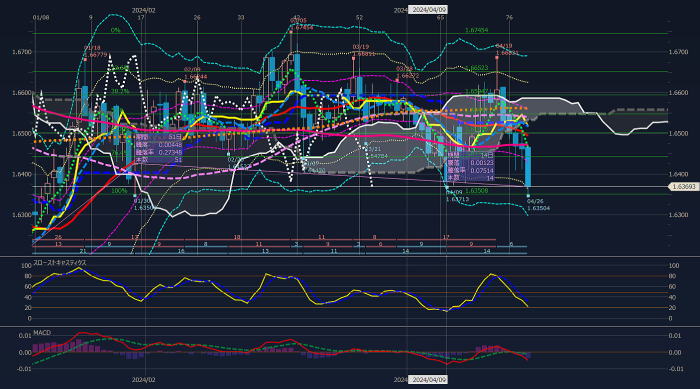This screenshot has width=700, height=389.
Task: Click bar count 76 on top axis
Action: (509, 17)
